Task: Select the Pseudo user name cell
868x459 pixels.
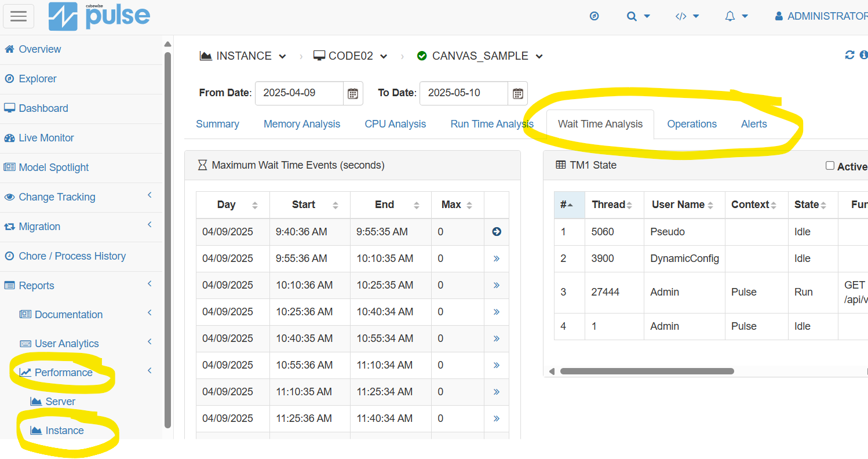Action: tap(684, 232)
